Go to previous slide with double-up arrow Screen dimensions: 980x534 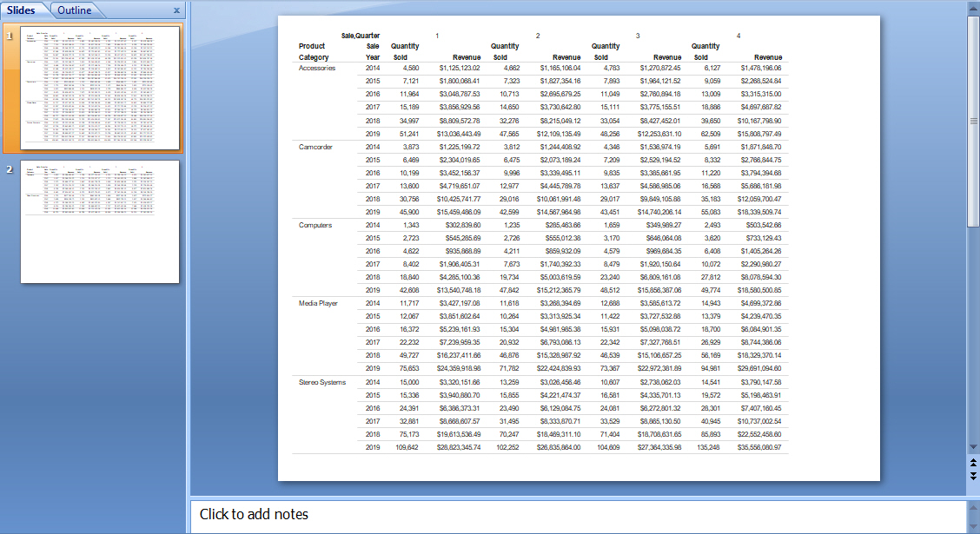[x=973, y=463]
